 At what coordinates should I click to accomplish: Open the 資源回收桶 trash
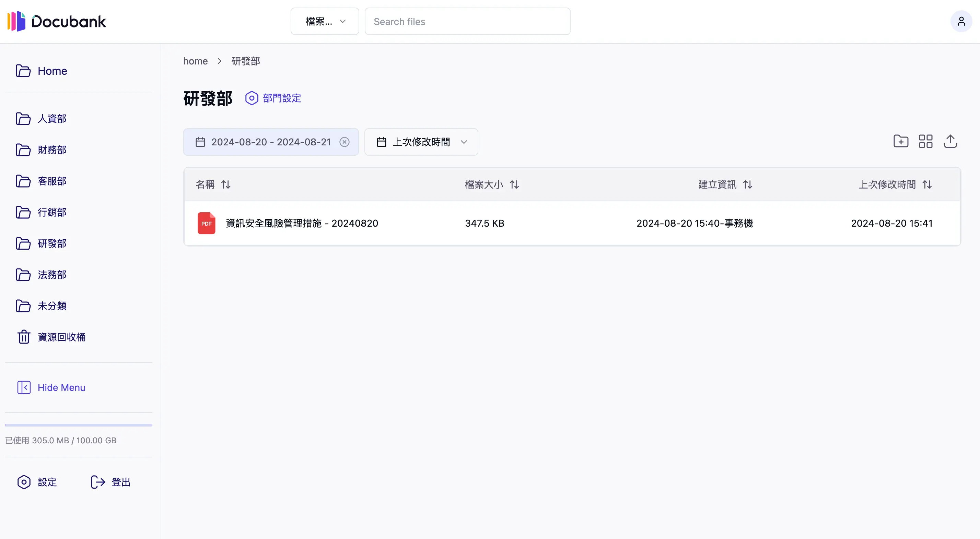tap(61, 337)
